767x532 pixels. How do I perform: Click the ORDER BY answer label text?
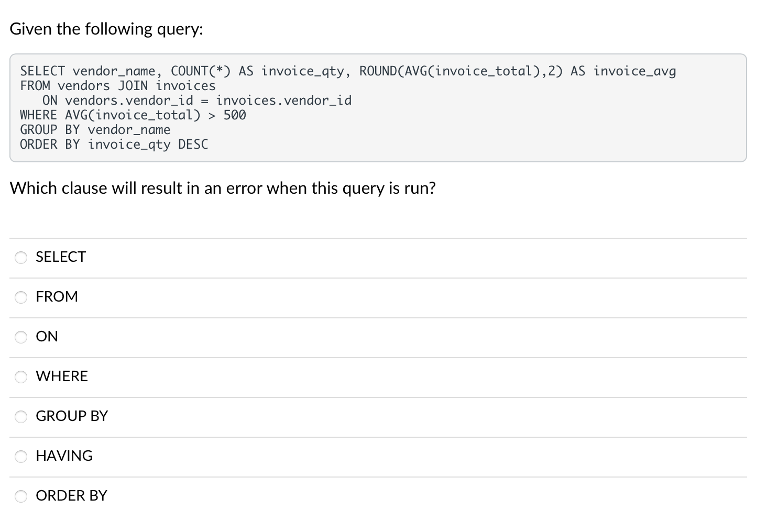pos(71,496)
